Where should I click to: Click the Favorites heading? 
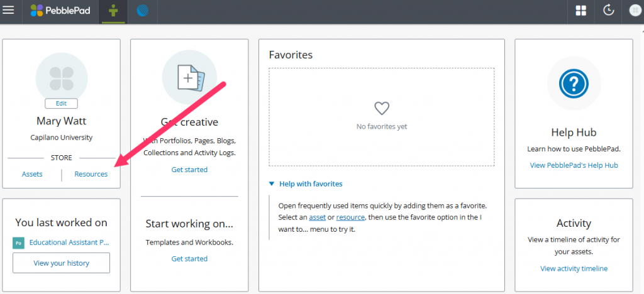[291, 55]
